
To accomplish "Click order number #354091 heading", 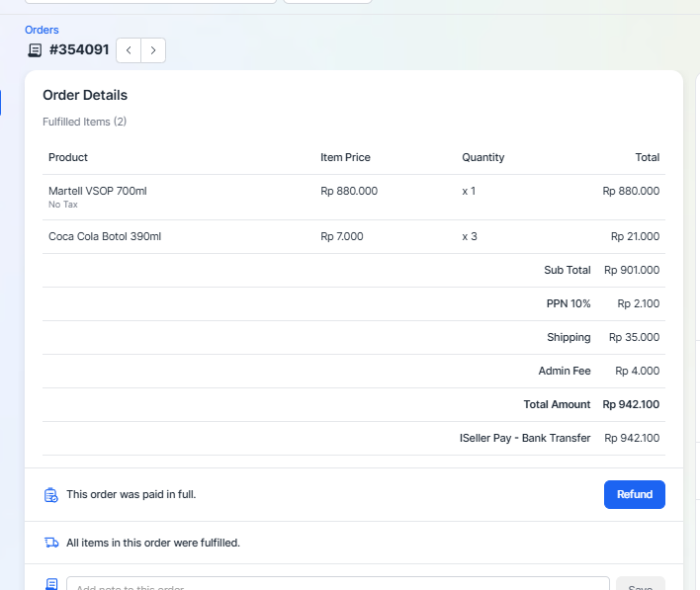I will click(x=79, y=49).
